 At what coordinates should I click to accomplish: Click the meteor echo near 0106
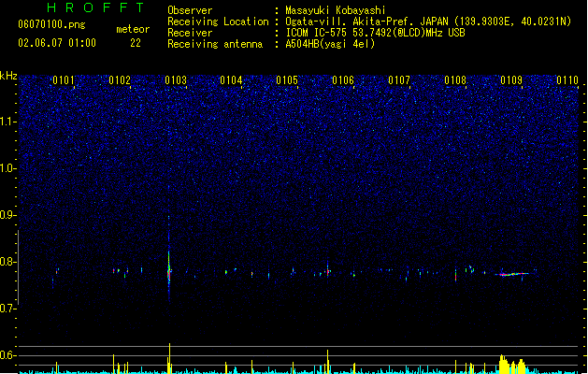pos(328,271)
